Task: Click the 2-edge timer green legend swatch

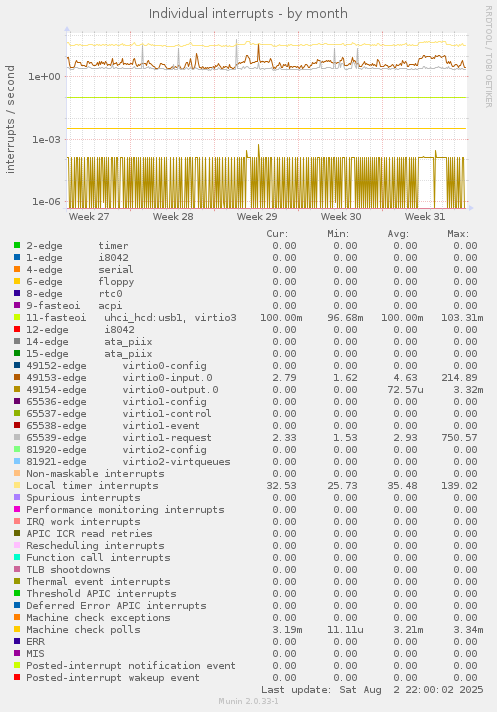Action: click(17, 245)
